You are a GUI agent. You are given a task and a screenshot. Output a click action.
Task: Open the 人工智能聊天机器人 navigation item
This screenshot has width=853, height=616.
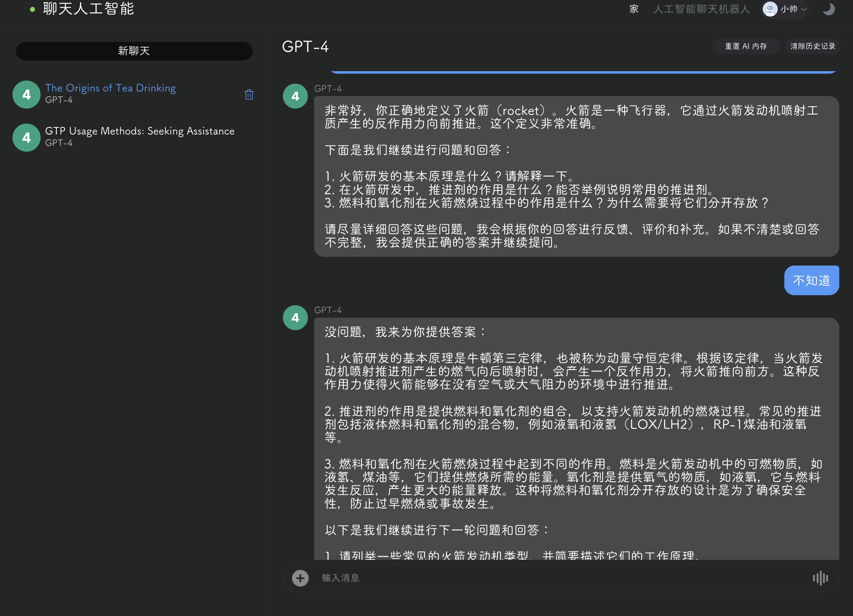pyautogui.click(x=701, y=9)
